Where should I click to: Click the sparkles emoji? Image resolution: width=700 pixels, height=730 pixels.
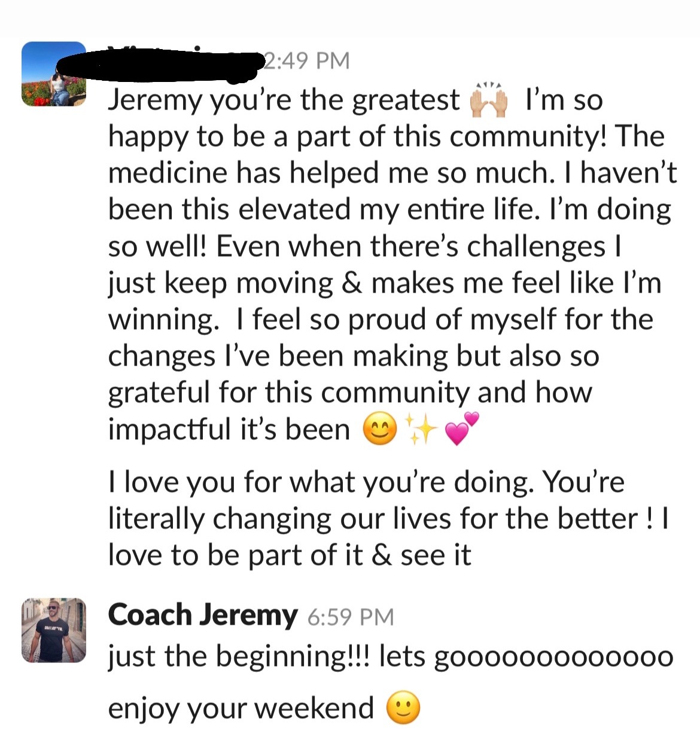coord(421,429)
